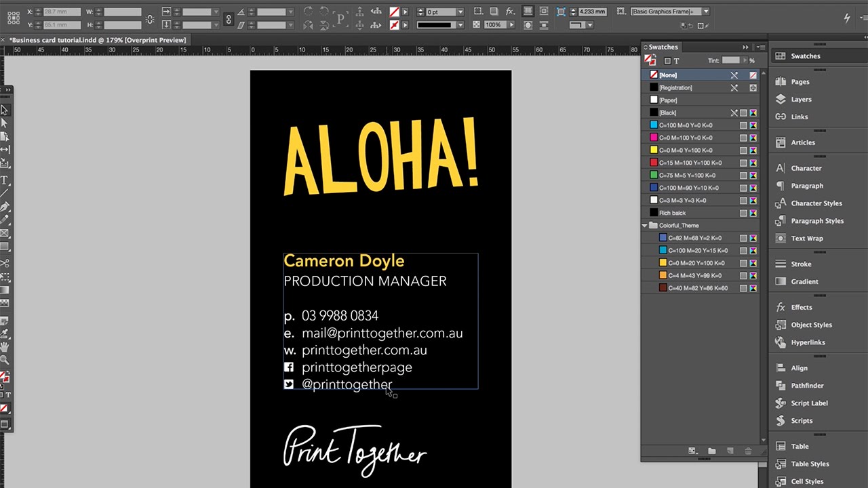Screen dimensions: 868x488
Task: Select the Eyedropper tool
Action: click(x=4, y=333)
